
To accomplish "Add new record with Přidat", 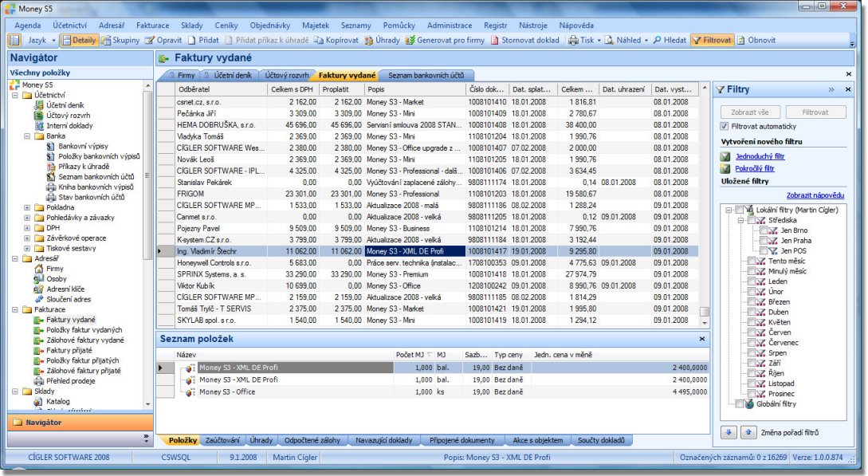I will (x=203, y=40).
